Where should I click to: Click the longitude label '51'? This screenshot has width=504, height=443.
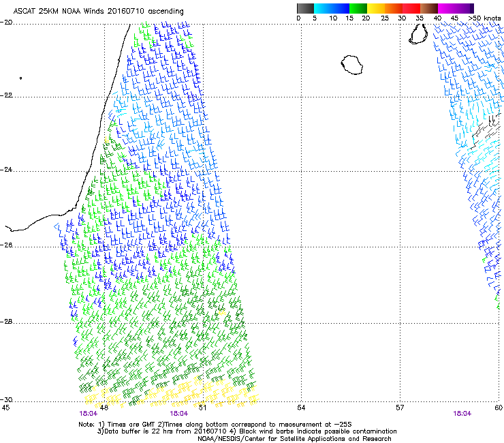(x=202, y=408)
